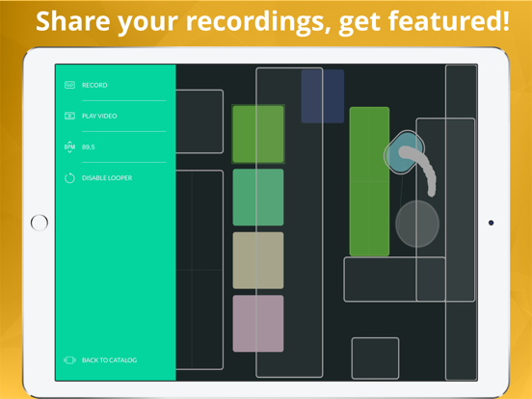Tap the small dark square pad at bottom
Image resolution: width=532 pixels, height=399 pixels.
point(375,358)
